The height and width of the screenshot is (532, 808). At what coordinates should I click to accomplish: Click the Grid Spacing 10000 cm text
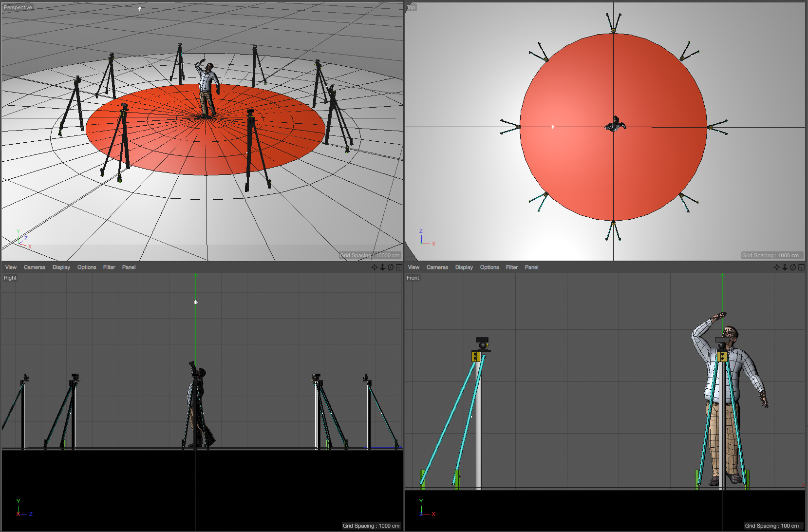point(370,255)
